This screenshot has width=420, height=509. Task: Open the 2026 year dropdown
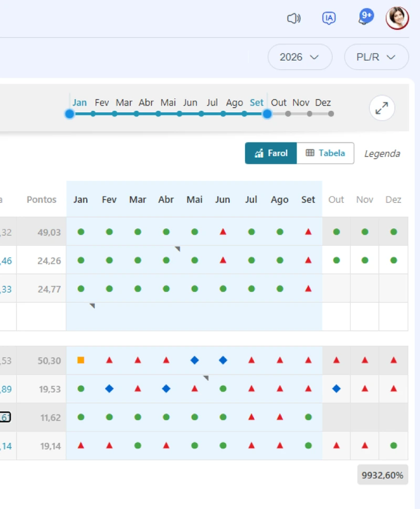coord(300,57)
